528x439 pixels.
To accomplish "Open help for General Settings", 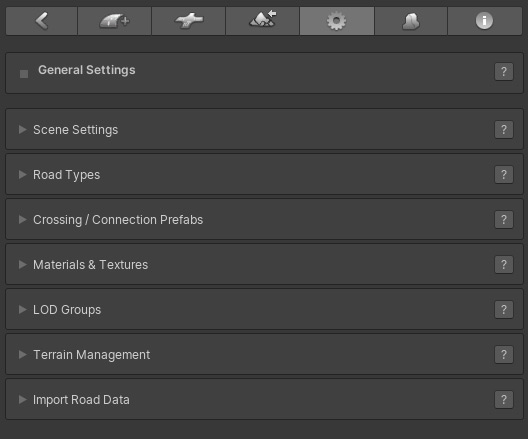I will tap(504, 72).
